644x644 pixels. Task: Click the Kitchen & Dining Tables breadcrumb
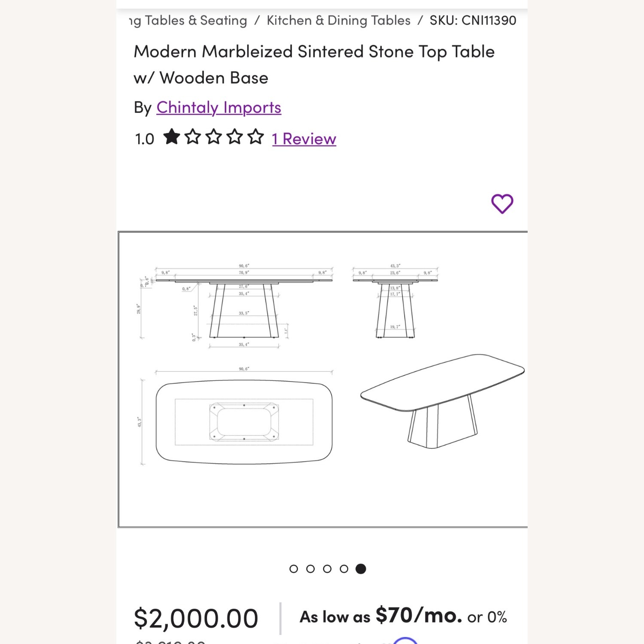click(x=338, y=20)
